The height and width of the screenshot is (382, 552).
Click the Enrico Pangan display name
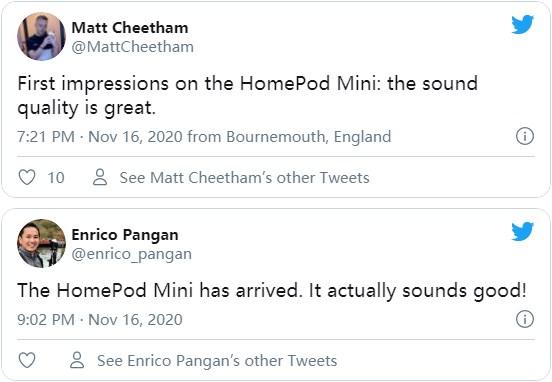[125, 235]
